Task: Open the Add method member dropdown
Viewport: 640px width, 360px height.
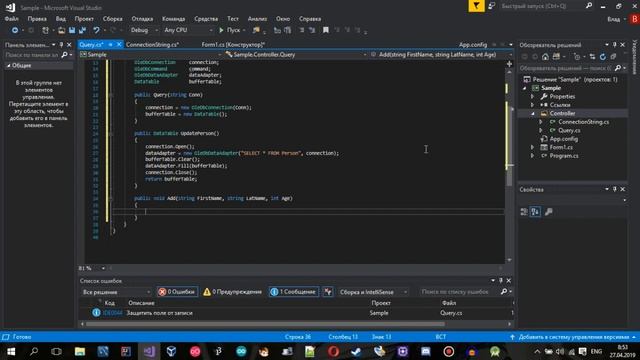Action: coord(441,55)
